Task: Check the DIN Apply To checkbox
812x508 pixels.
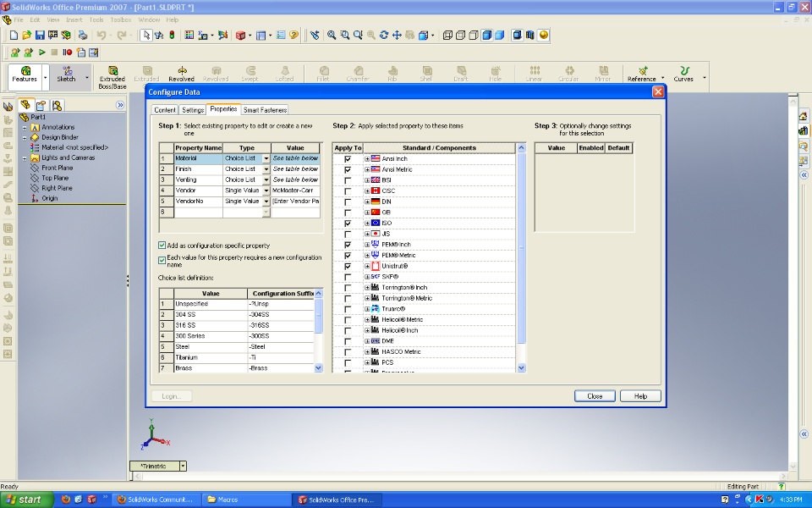Action: (348, 202)
